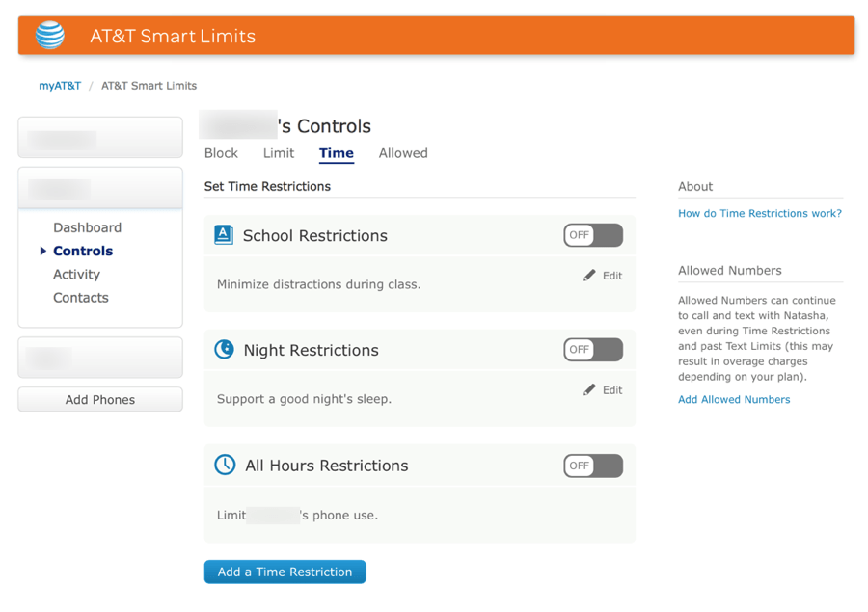
Task: Click the All Hours Restrictions heading
Action: coord(327,466)
